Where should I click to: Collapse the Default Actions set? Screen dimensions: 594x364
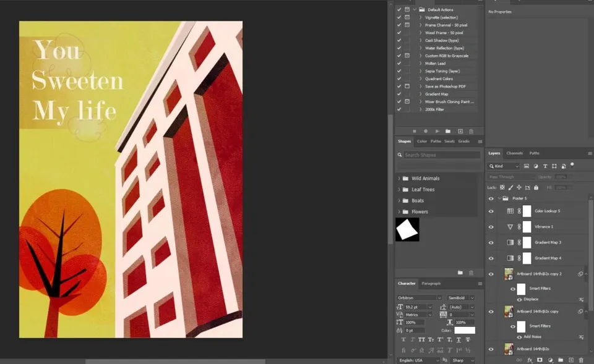(x=415, y=9)
